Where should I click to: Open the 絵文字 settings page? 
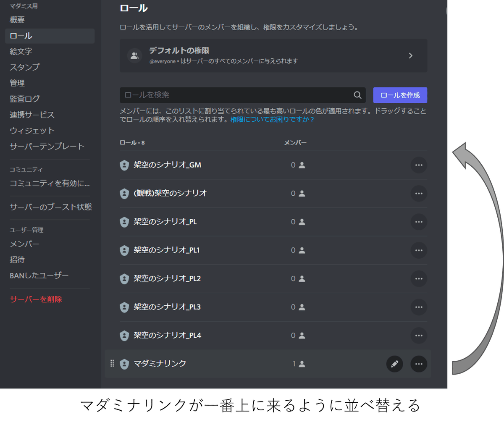point(50,51)
